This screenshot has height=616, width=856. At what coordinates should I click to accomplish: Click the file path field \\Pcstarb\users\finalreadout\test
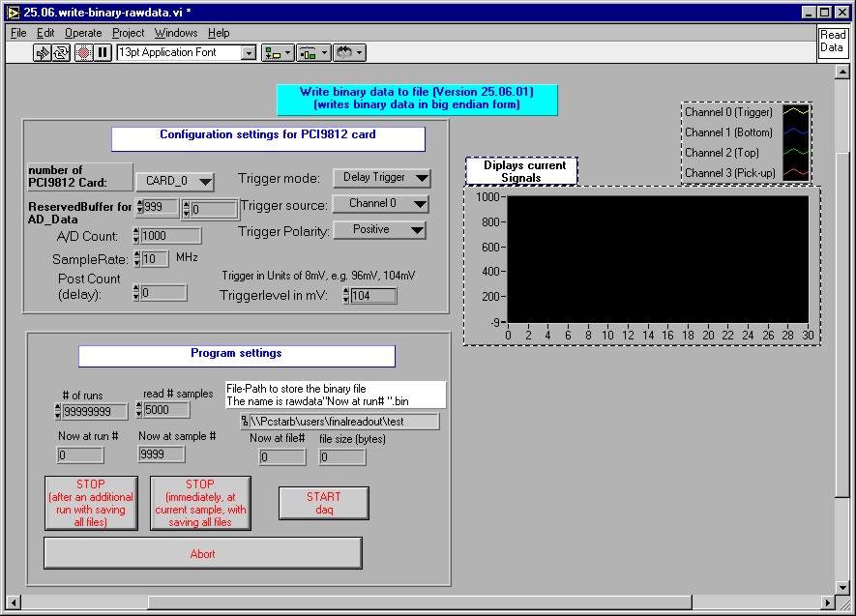pyautogui.click(x=344, y=422)
